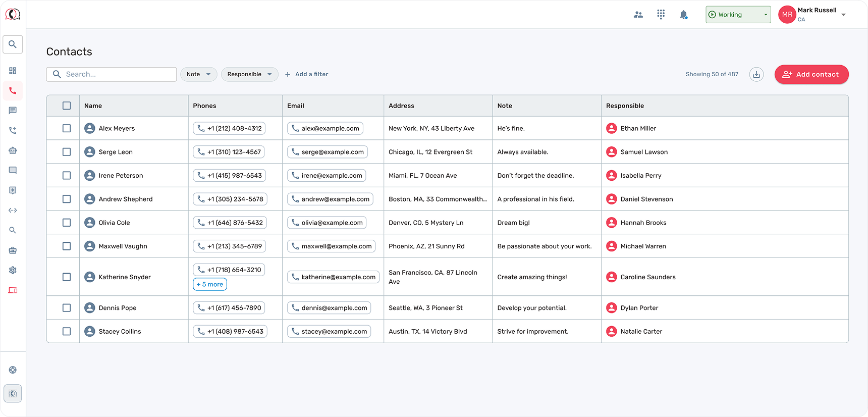Open the Mark Russell profile menu
Viewport: 868px width, 417px height.
click(x=812, y=15)
